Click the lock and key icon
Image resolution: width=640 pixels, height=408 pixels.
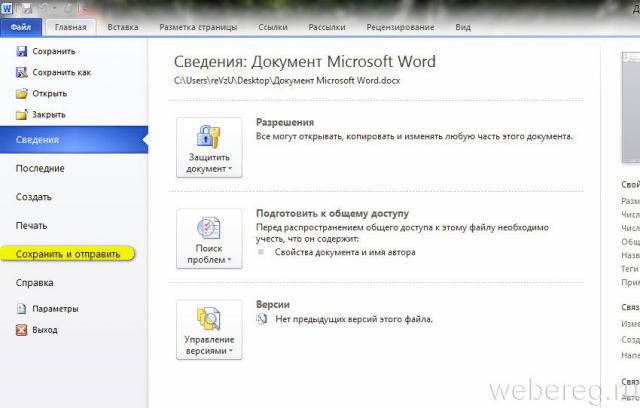[x=209, y=136]
